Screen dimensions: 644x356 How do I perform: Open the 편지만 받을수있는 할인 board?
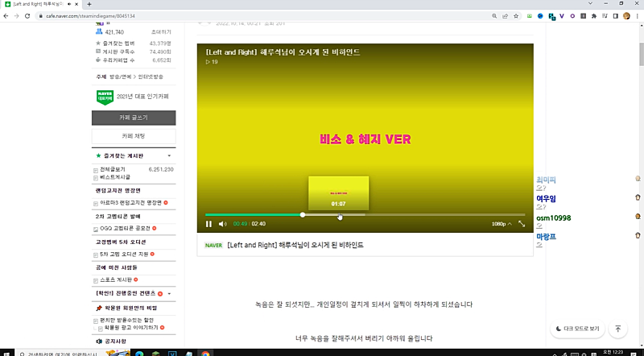(127, 320)
